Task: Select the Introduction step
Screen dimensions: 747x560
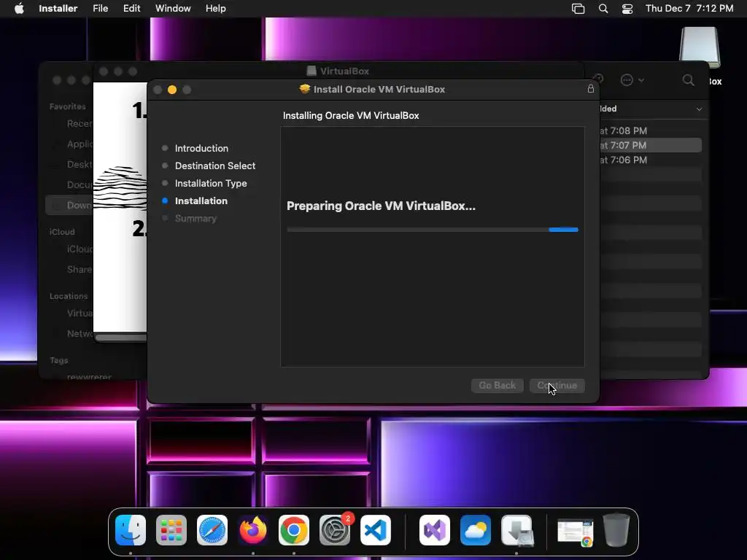Action: click(x=201, y=148)
